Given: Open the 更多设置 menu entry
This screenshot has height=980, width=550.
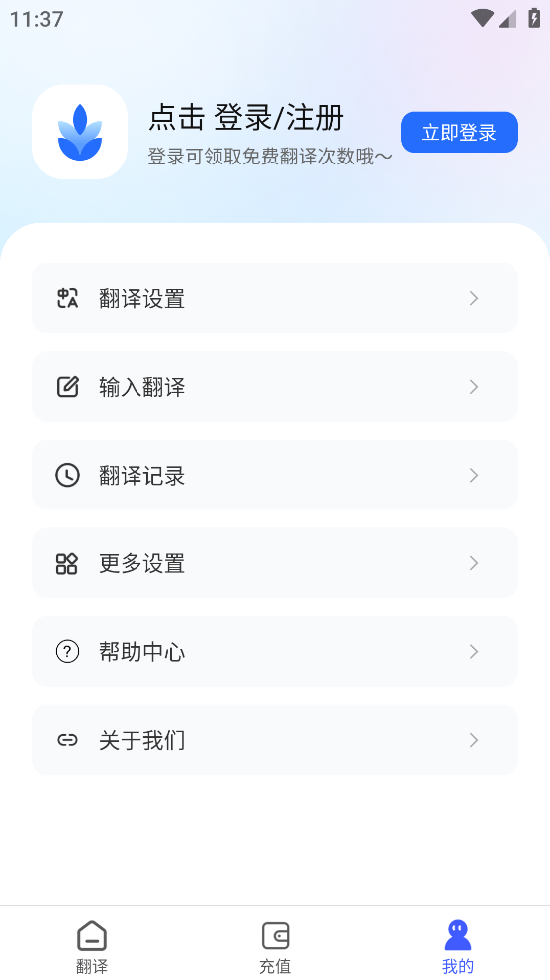Looking at the screenshot, I should point(275,563).
